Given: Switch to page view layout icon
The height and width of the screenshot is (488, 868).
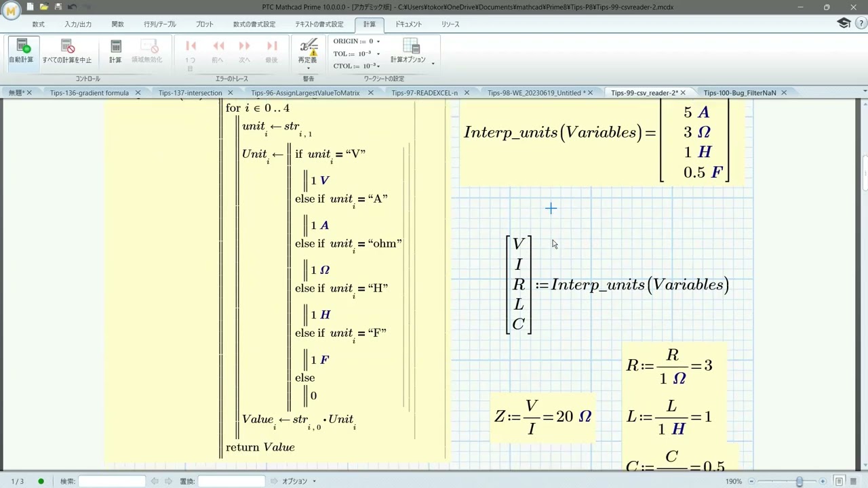Looking at the screenshot, I should click(840, 481).
